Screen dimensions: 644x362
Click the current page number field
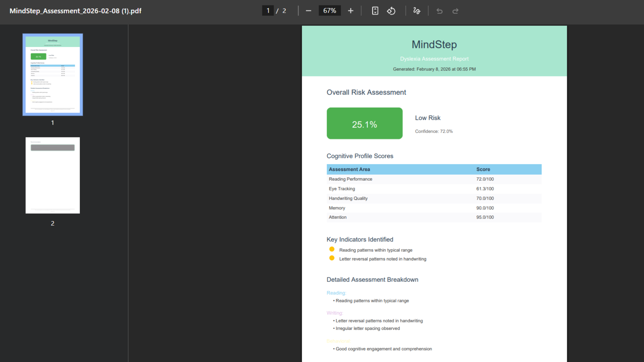[268, 11]
